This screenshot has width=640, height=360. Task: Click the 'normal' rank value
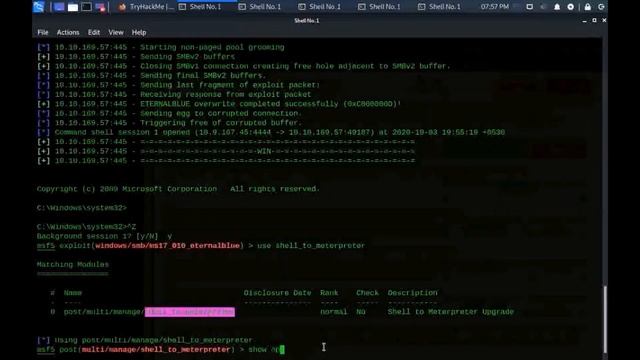[333, 312]
